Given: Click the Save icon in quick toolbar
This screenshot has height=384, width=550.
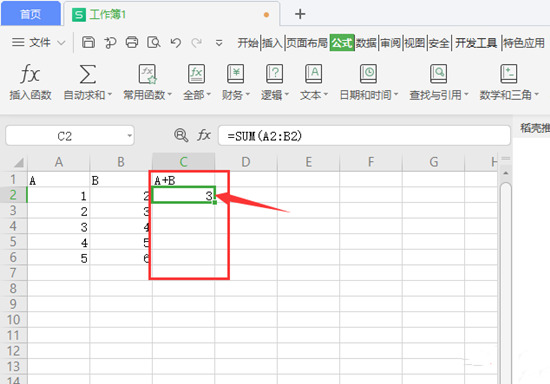Looking at the screenshot, I should [88, 42].
